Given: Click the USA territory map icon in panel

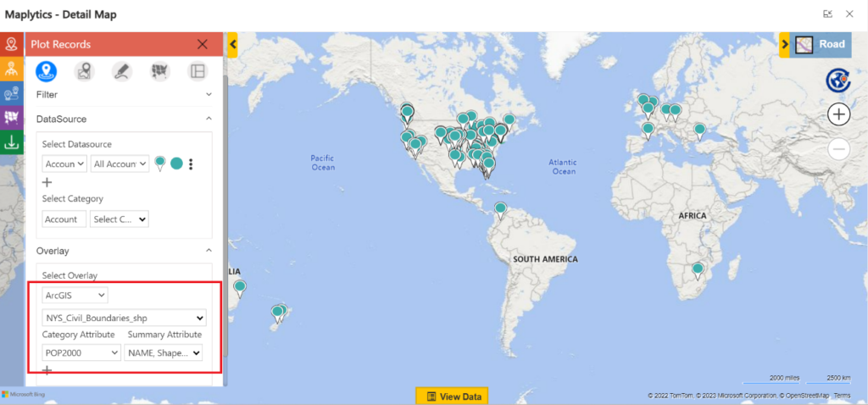Looking at the screenshot, I should click(159, 72).
